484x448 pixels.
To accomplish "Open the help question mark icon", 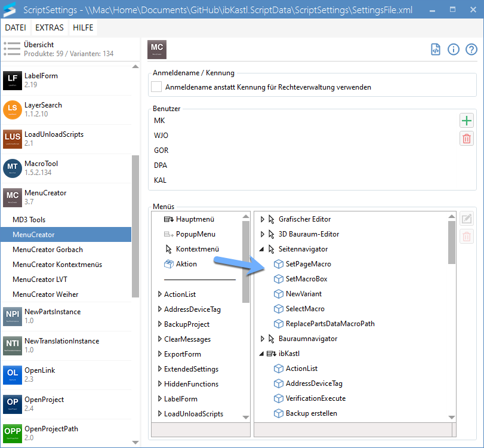I will click(x=471, y=50).
